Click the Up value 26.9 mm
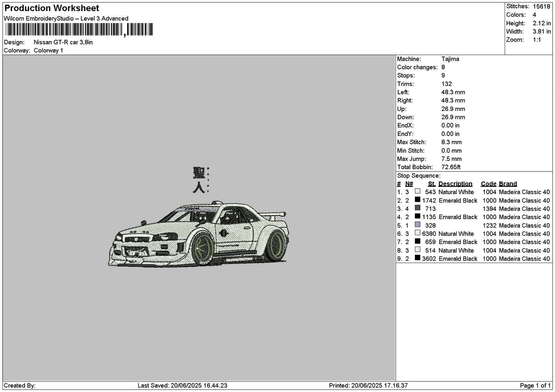555x392 pixels. tap(453, 109)
